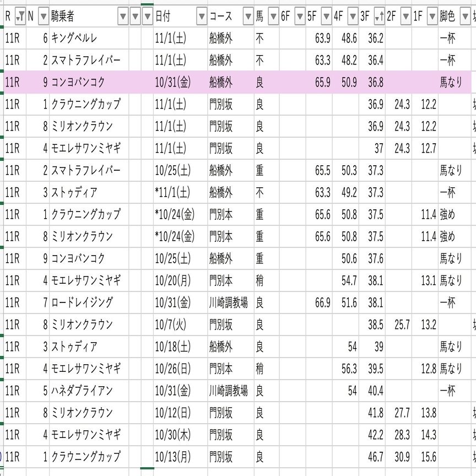Image resolution: width=476 pixels, height=476 pixels.
Task: Open the N column filter dropdown
Action: pyautogui.click(x=44, y=17)
